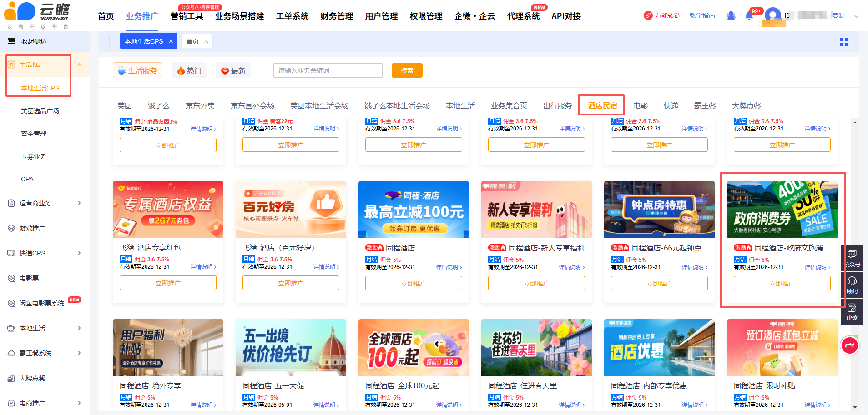Click 立即推广 under 飞猪-酒店专享红包

click(x=168, y=283)
